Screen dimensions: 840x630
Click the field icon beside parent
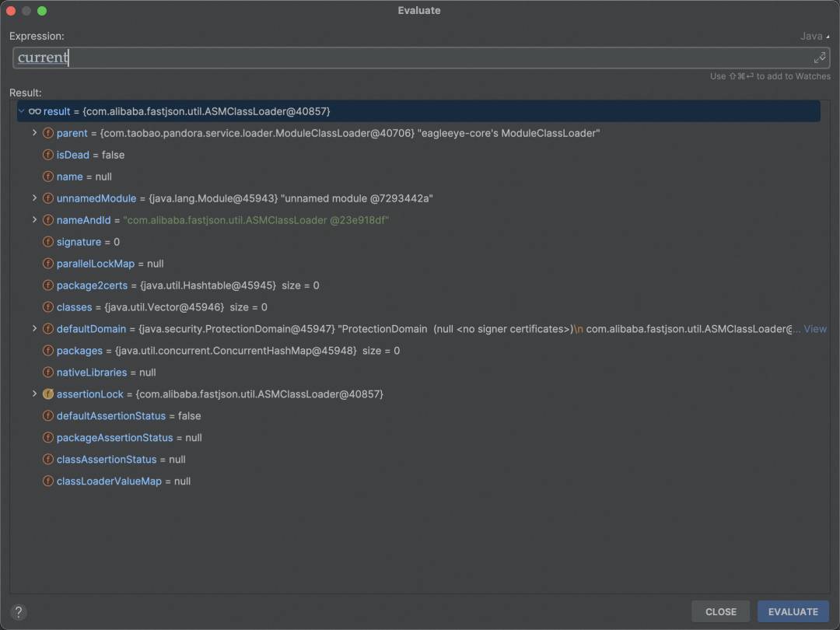click(47, 133)
